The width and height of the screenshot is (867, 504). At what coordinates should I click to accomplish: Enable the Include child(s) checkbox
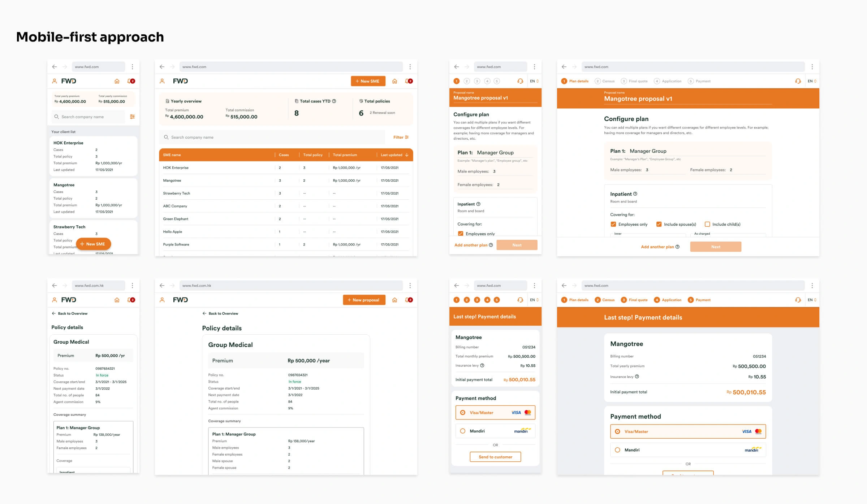[707, 224]
